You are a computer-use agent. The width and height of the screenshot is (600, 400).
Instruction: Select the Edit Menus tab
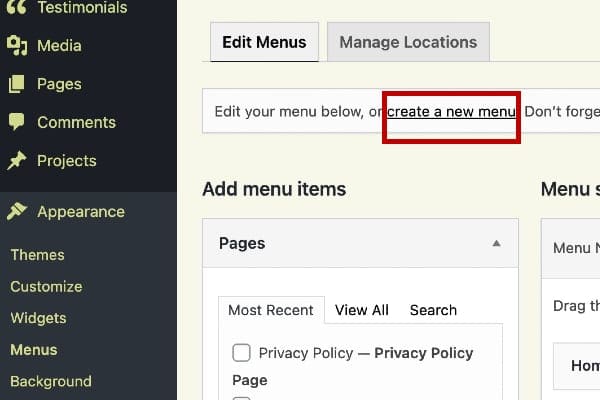click(264, 43)
